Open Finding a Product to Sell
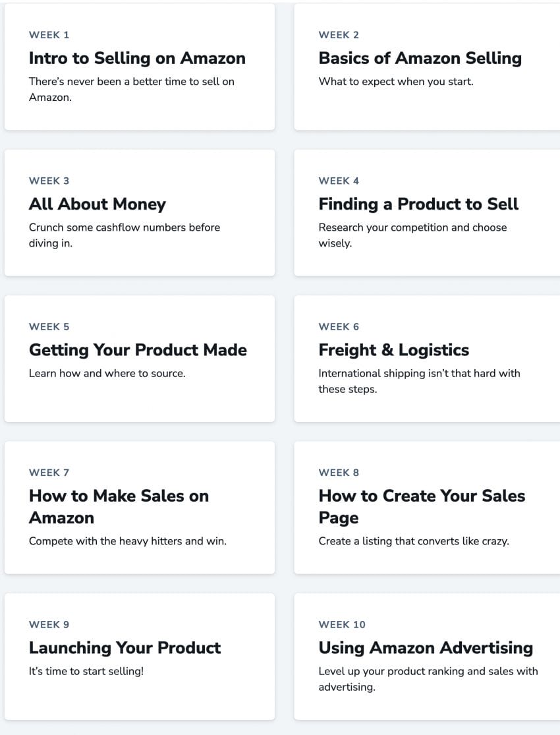Viewport: 560px width, 735px height. 418,204
